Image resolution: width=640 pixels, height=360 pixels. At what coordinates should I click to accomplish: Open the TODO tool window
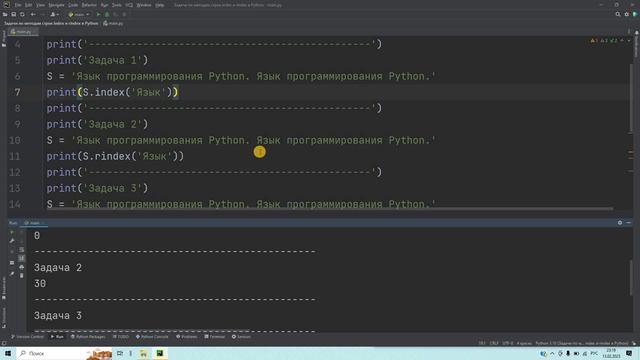click(x=121, y=337)
